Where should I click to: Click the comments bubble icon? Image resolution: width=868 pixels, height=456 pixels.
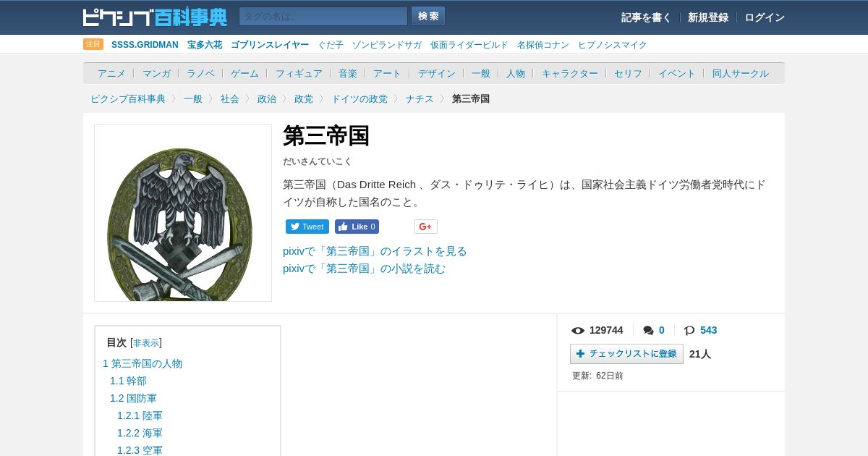pos(648,331)
